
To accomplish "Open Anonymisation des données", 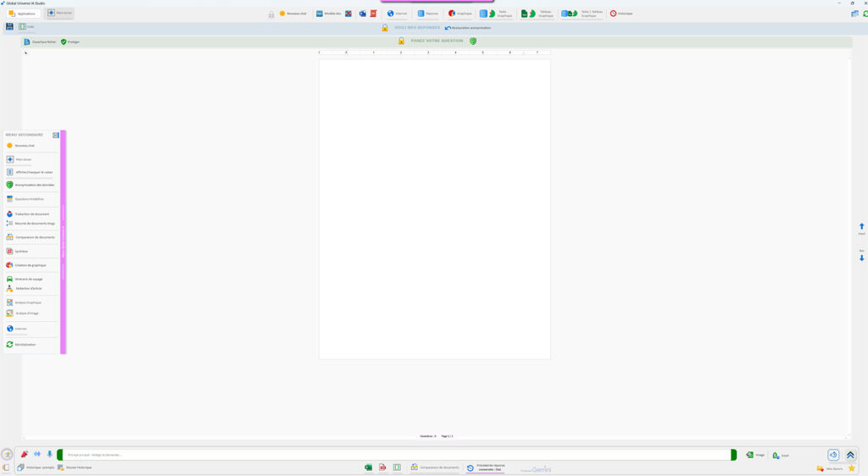I will click(30, 185).
